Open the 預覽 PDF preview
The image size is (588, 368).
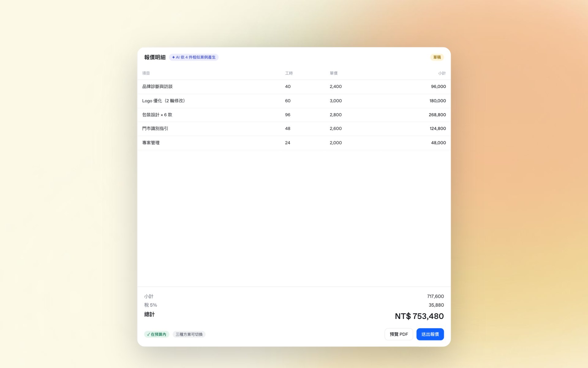coord(399,334)
